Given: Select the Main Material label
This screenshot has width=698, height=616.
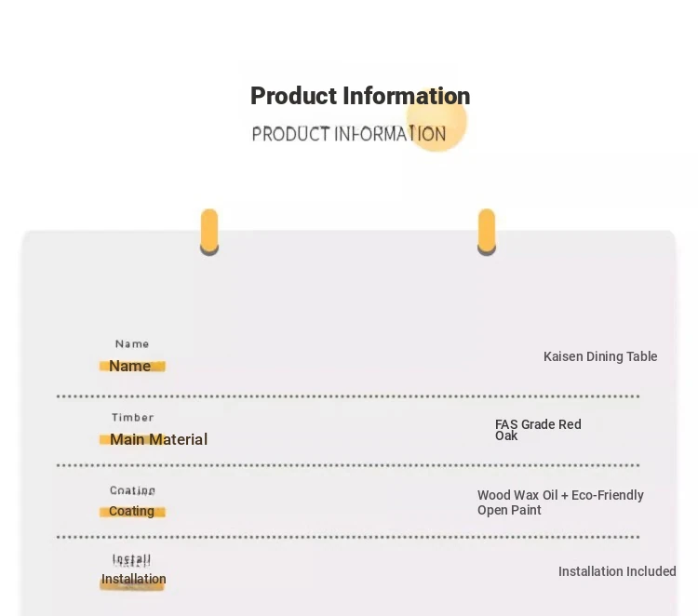Looking at the screenshot, I should tap(154, 439).
